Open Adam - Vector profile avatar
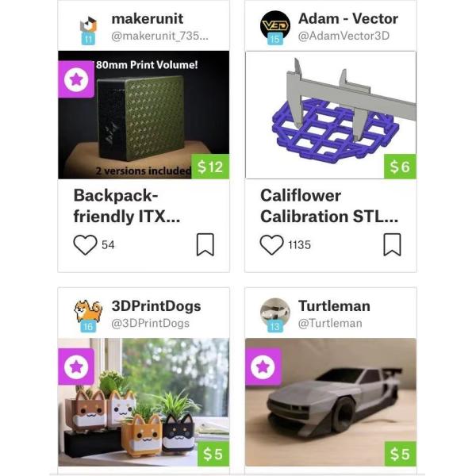Screen dimensions: 476x476 click(275, 27)
